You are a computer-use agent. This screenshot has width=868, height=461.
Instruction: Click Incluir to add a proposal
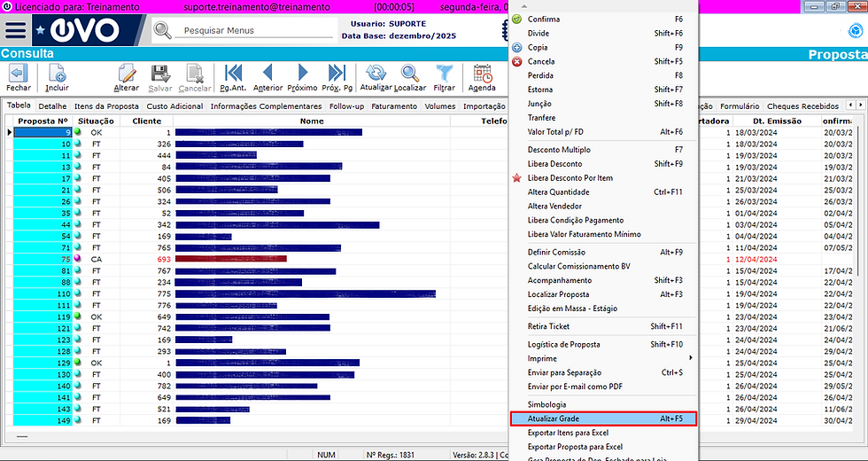57,78
